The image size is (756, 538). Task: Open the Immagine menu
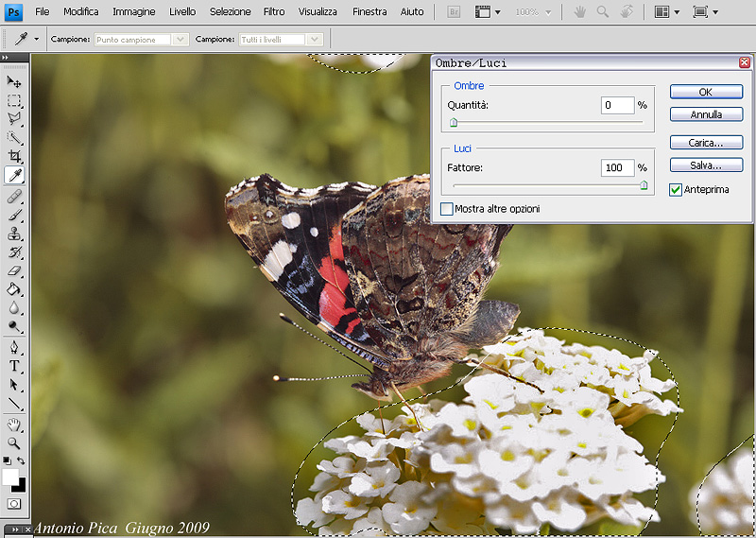pos(134,12)
